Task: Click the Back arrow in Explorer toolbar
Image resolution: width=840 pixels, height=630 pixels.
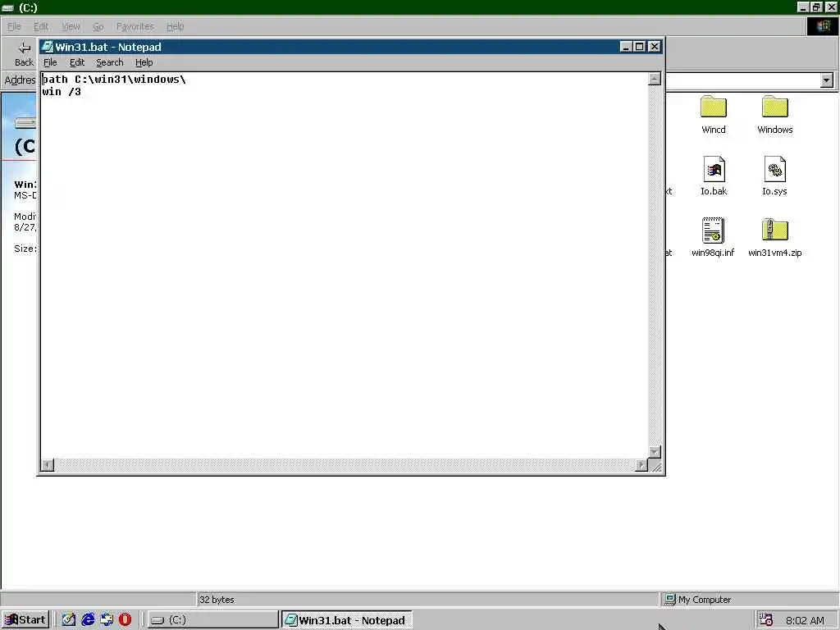Action: point(24,48)
